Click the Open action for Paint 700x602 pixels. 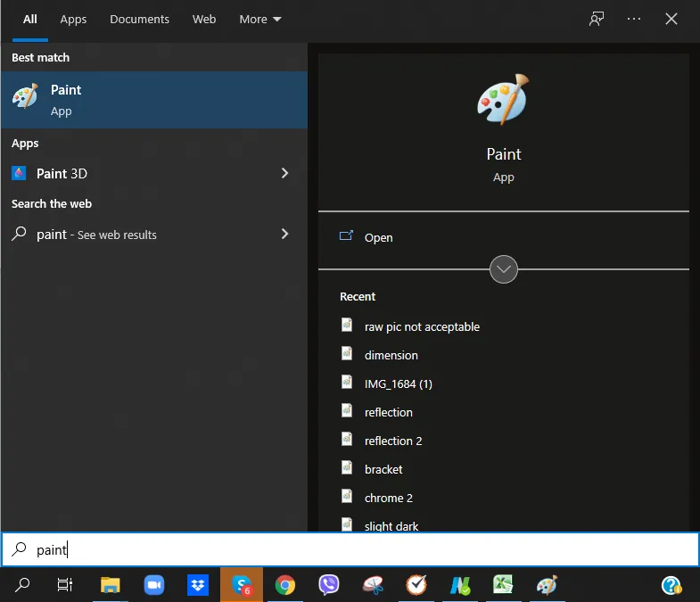click(379, 237)
